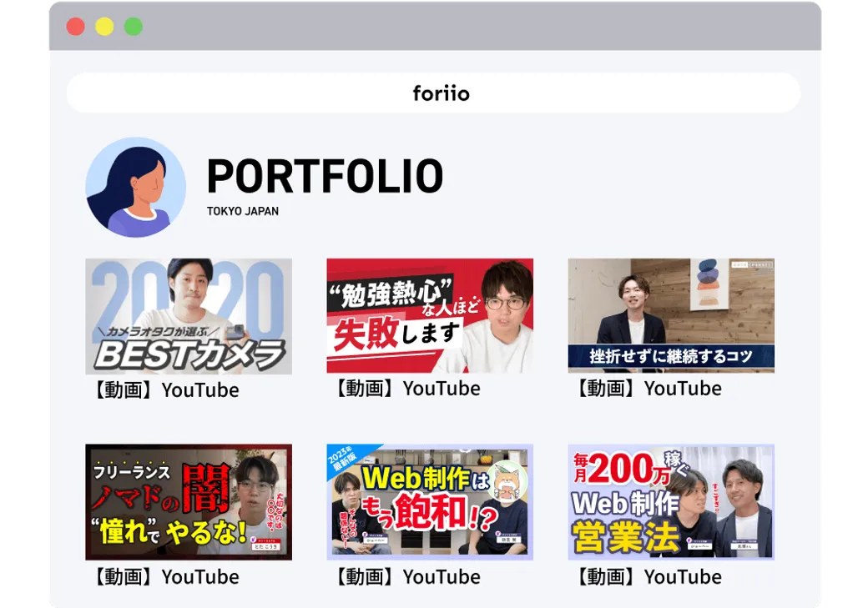The image size is (868, 608).
Task: Open the 毎月200万稼ぐ Web制作営業法 thumbnail
Action: (x=671, y=501)
